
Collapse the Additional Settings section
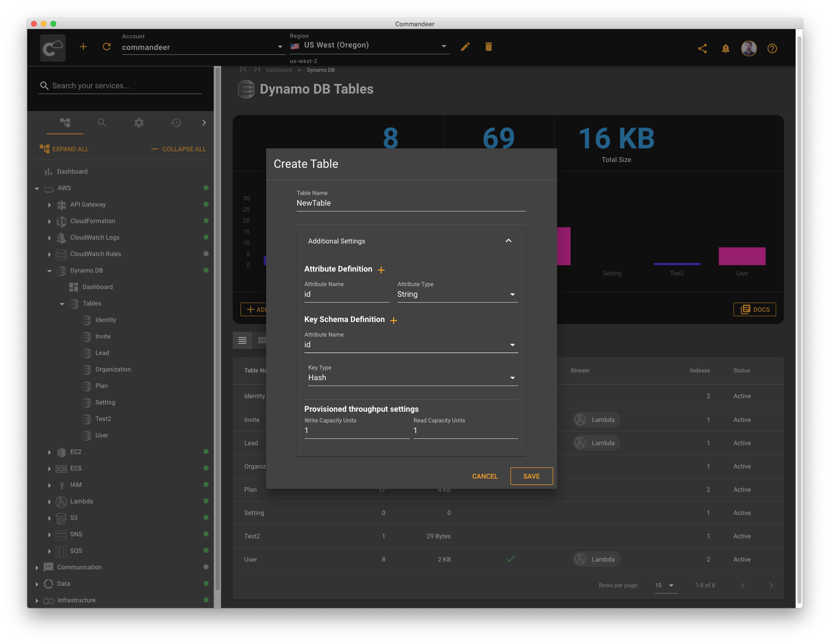pyautogui.click(x=509, y=241)
